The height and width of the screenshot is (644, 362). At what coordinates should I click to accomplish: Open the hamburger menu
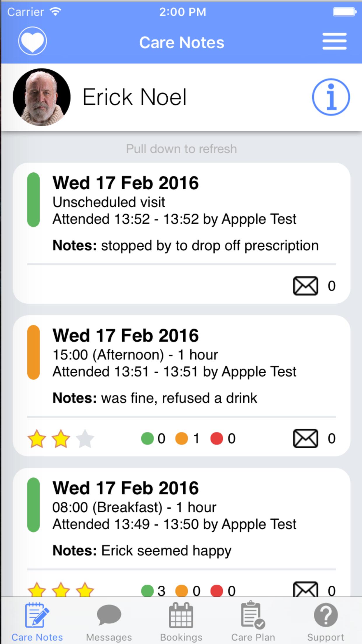pos(334,42)
